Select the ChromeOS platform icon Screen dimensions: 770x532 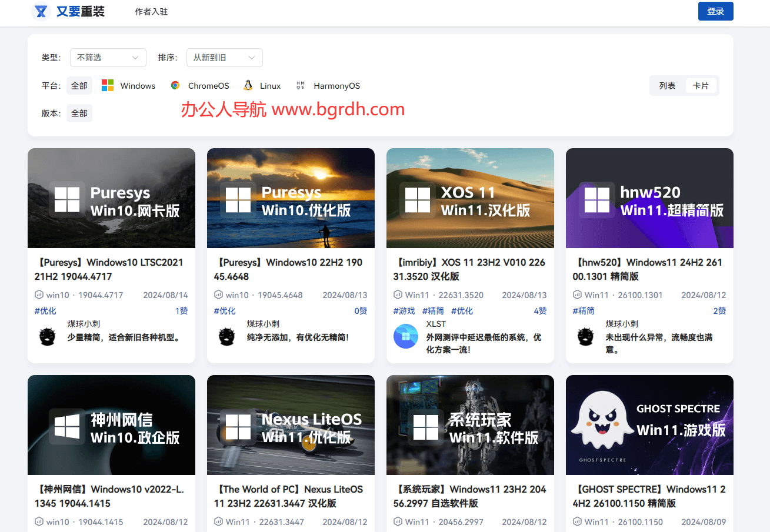click(x=175, y=86)
